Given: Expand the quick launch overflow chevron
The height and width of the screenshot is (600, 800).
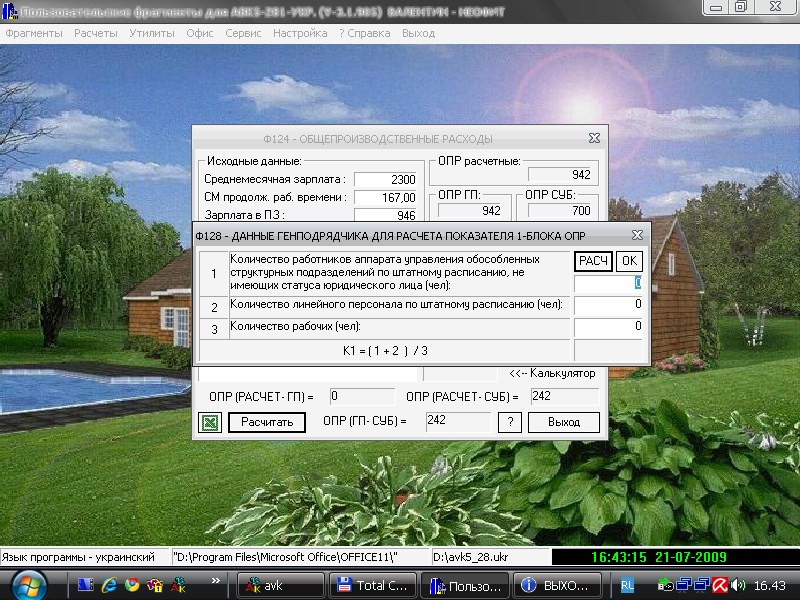Looking at the screenshot, I should [216, 579].
